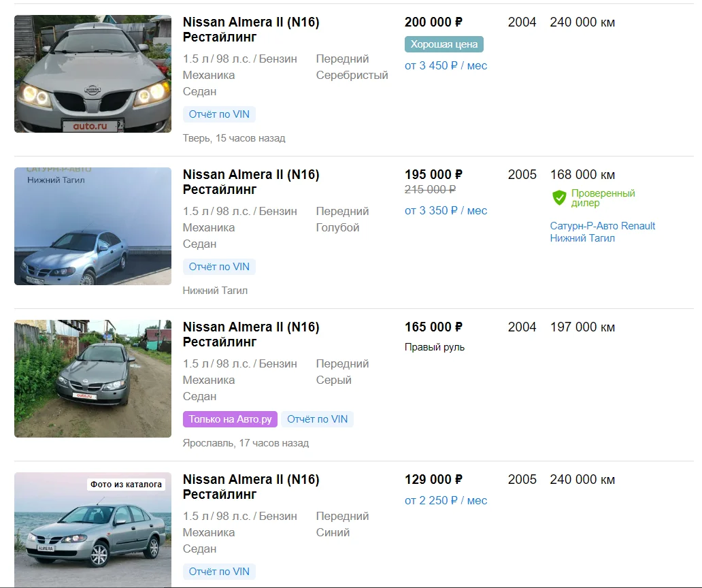Open the grey Almera photo from Ярославль listing
Image resolution: width=702 pixels, height=588 pixels.
(93, 378)
